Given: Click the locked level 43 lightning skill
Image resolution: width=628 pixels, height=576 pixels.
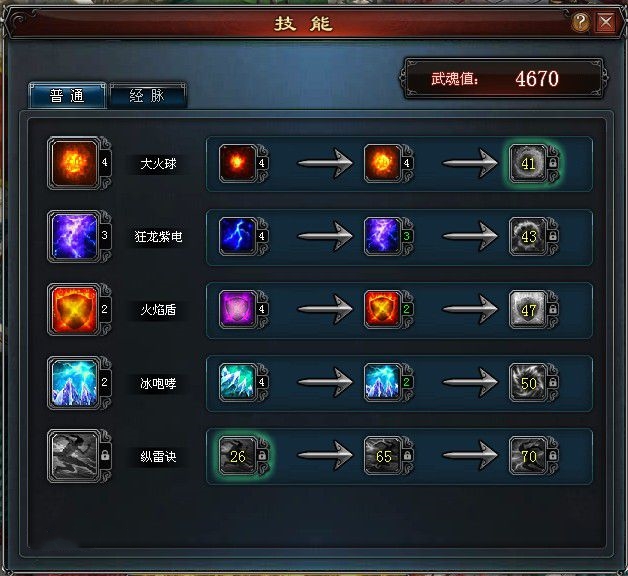Looking at the screenshot, I should pos(528,236).
